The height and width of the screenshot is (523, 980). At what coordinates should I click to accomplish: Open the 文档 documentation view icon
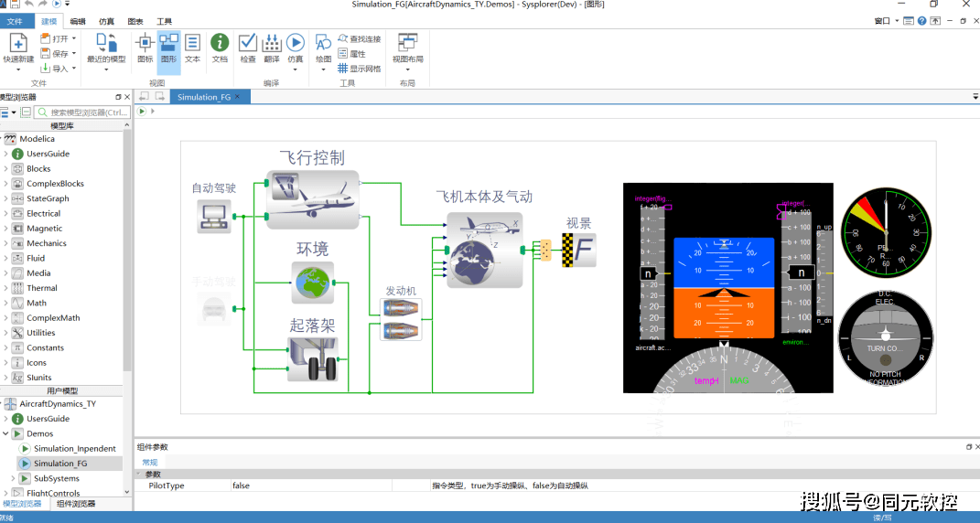(220, 48)
